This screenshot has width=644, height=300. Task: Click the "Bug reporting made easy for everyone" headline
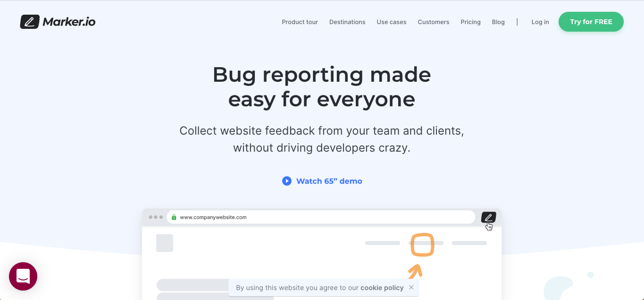point(322,87)
